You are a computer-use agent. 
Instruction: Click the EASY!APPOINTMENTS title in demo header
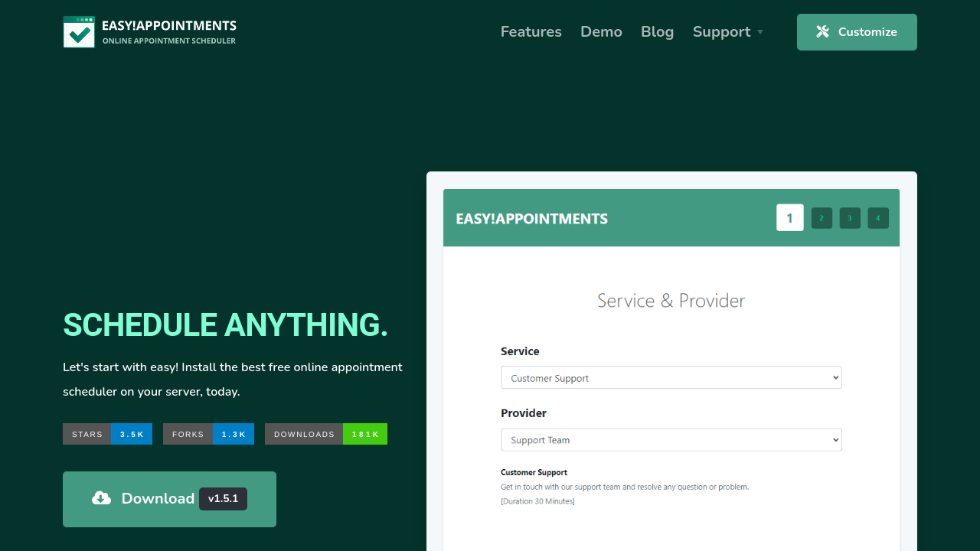pos(531,219)
